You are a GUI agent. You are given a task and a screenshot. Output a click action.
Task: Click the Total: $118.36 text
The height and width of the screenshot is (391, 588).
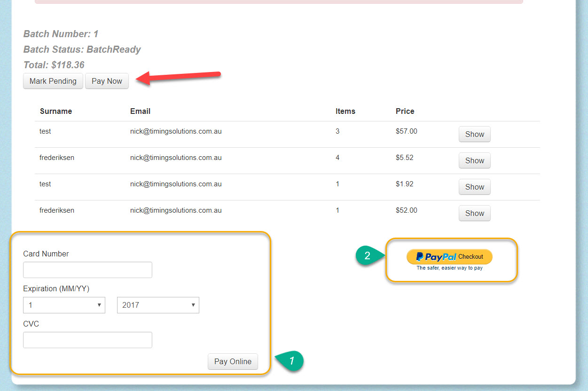click(x=54, y=65)
